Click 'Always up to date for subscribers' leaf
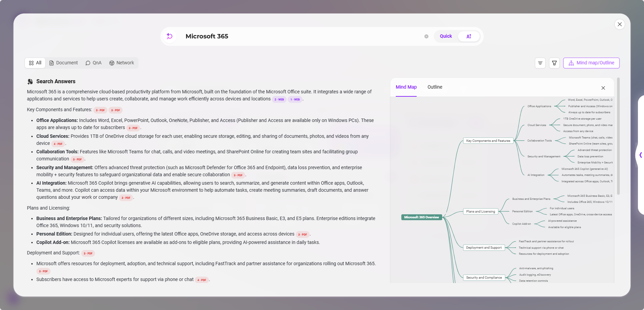 589,112
